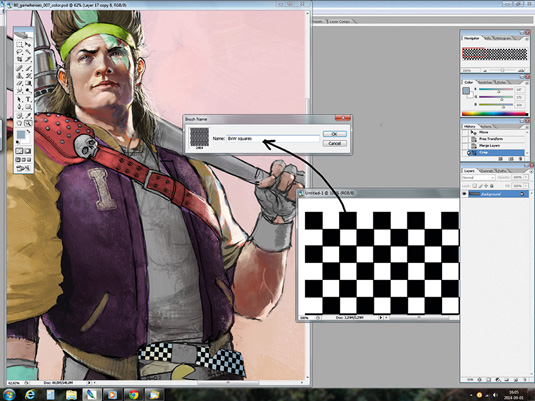Choose Full Screen Mode
Screen dimensions: 535x401
(29, 159)
